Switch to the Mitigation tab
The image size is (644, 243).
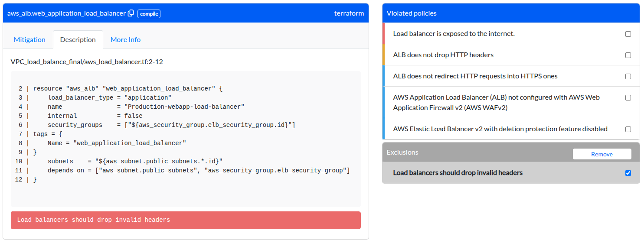tap(29, 39)
